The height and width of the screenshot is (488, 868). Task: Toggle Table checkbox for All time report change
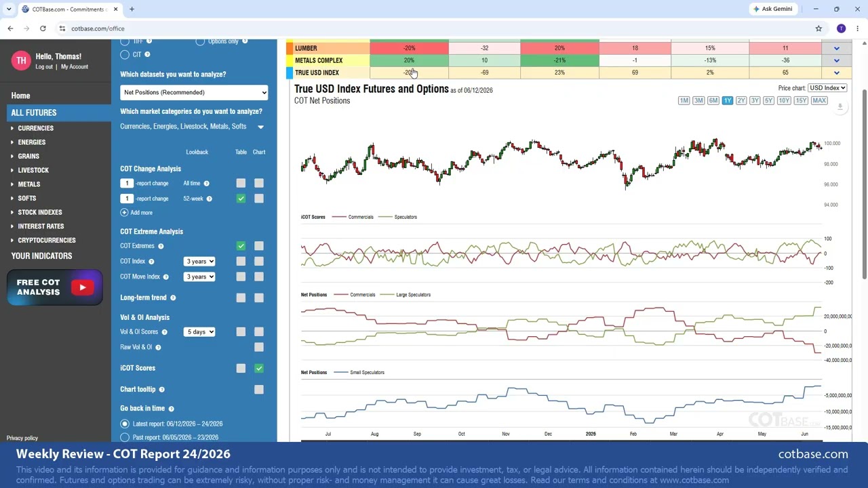[241, 183]
